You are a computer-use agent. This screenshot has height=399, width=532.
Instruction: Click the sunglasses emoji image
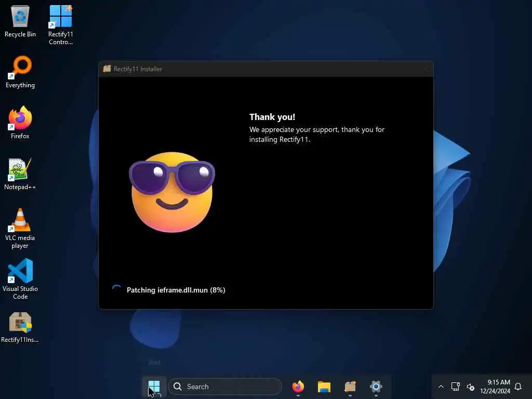pos(172,192)
